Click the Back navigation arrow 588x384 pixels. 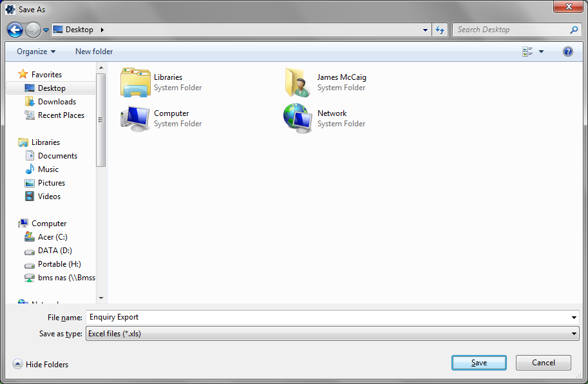[x=15, y=30]
